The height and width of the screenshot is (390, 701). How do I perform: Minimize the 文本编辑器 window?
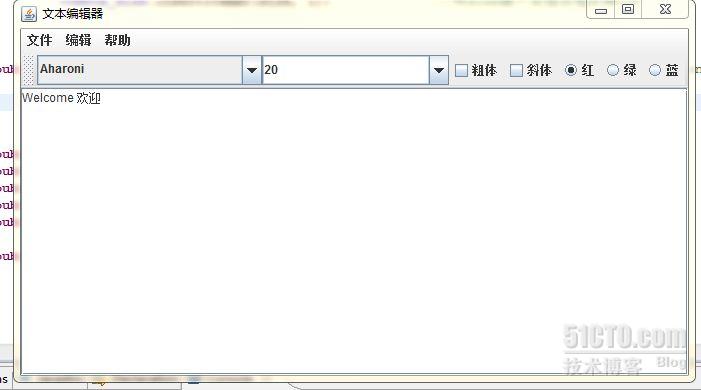point(601,10)
